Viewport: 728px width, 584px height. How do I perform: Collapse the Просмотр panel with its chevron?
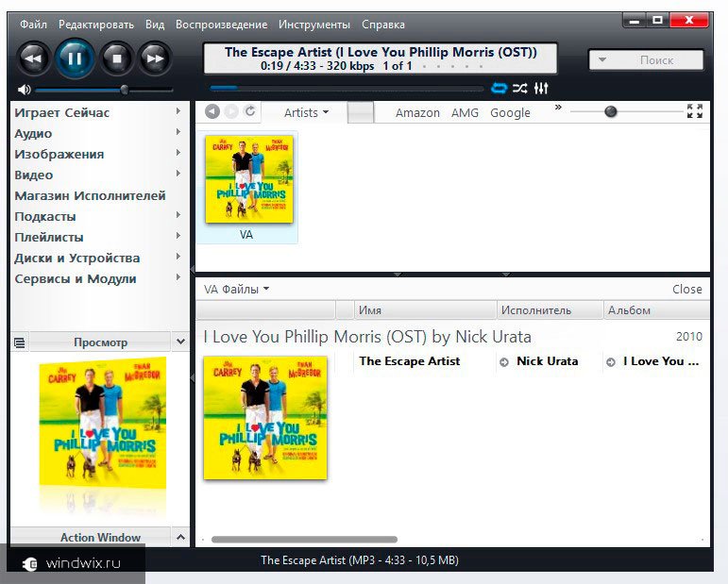[x=180, y=342]
